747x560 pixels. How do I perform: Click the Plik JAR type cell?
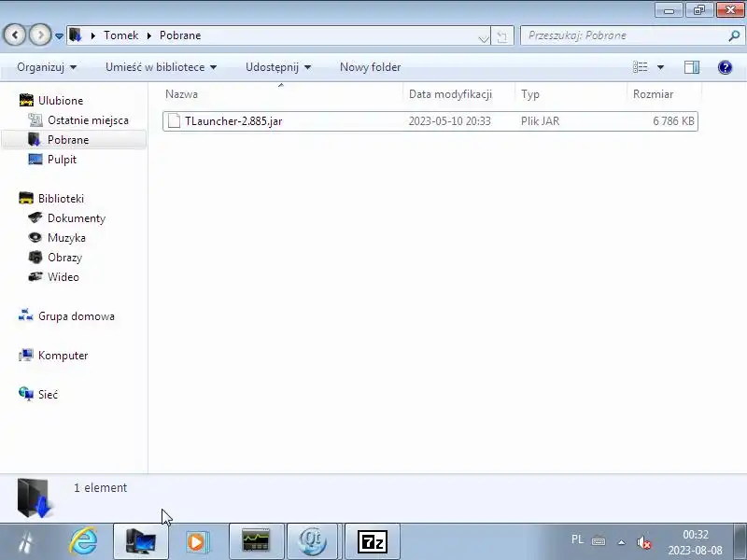tap(540, 121)
